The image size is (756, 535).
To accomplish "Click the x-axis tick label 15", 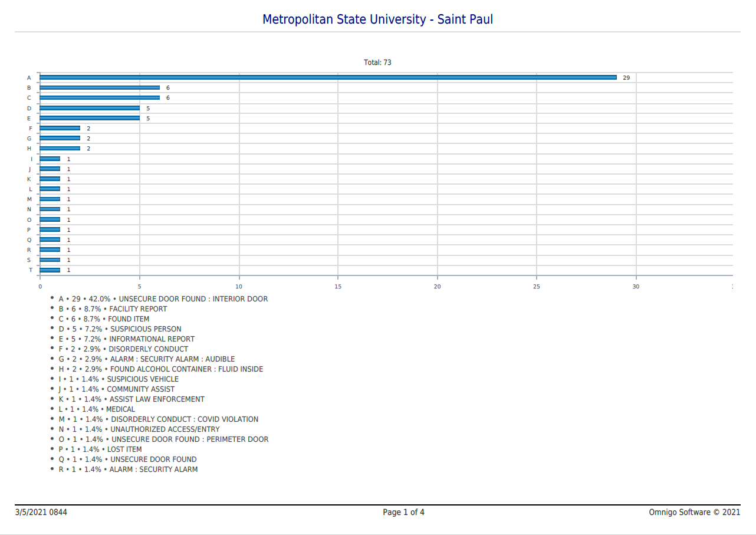I will point(338,287).
